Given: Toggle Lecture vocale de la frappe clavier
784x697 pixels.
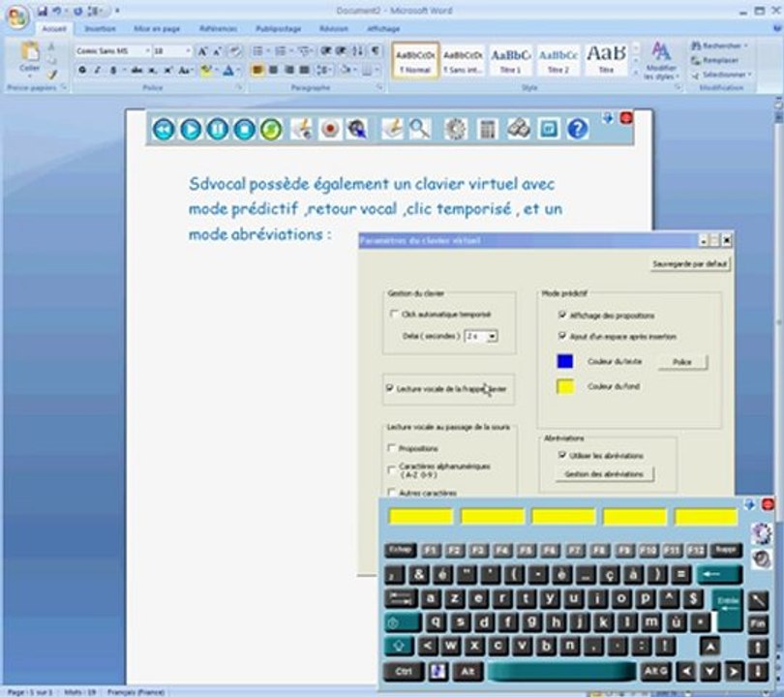Looking at the screenshot, I should click(x=389, y=388).
